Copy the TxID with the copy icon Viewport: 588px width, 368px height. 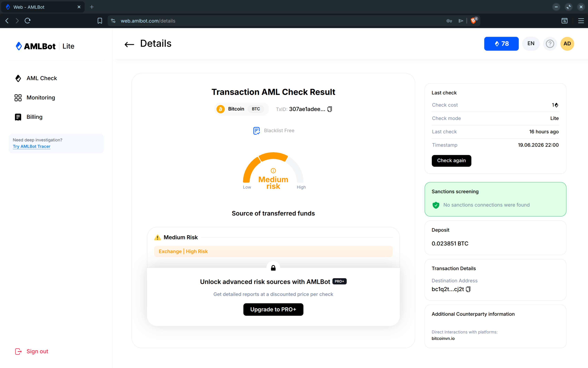[330, 109]
